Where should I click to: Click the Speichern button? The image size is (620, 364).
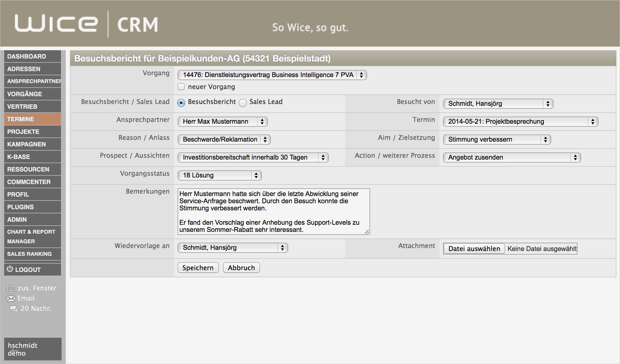click(198, 267)
